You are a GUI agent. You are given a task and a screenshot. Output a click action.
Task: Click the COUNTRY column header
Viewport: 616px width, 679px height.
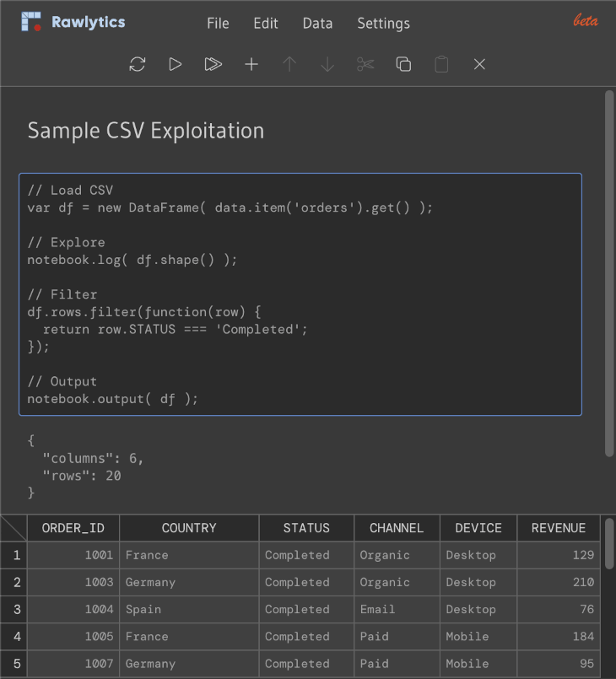[x=189, y=528]
